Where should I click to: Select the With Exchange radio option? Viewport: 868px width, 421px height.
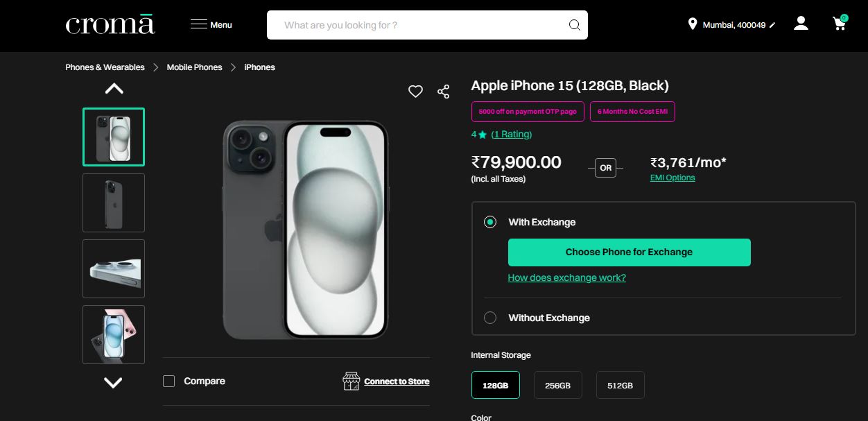(490, 222)
